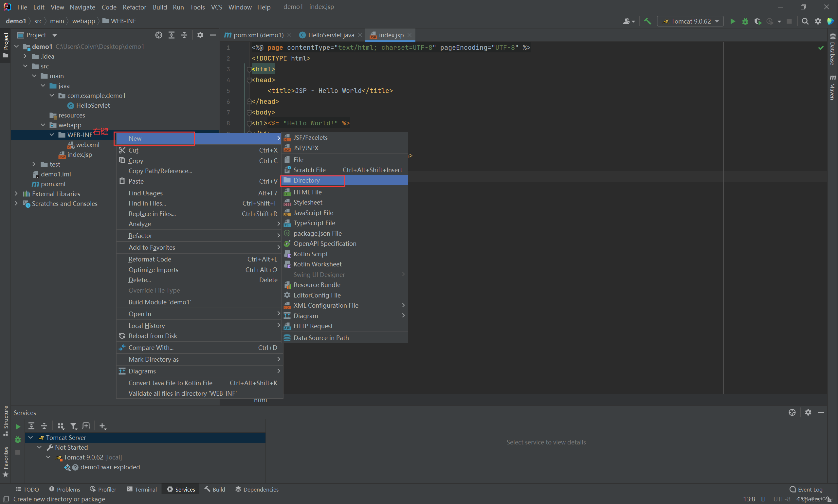Hide the Services panel with minus icon
The height and width of the screenshot is (504, 838).
(x=821, y=412)
